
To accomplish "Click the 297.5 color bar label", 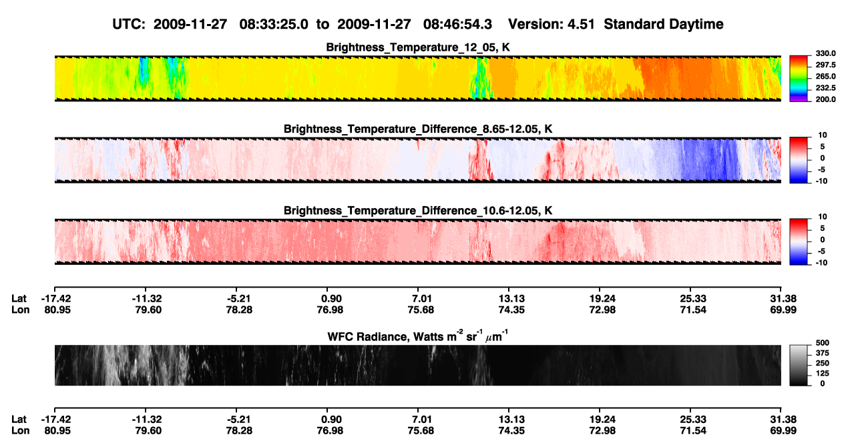I will 825,65.
